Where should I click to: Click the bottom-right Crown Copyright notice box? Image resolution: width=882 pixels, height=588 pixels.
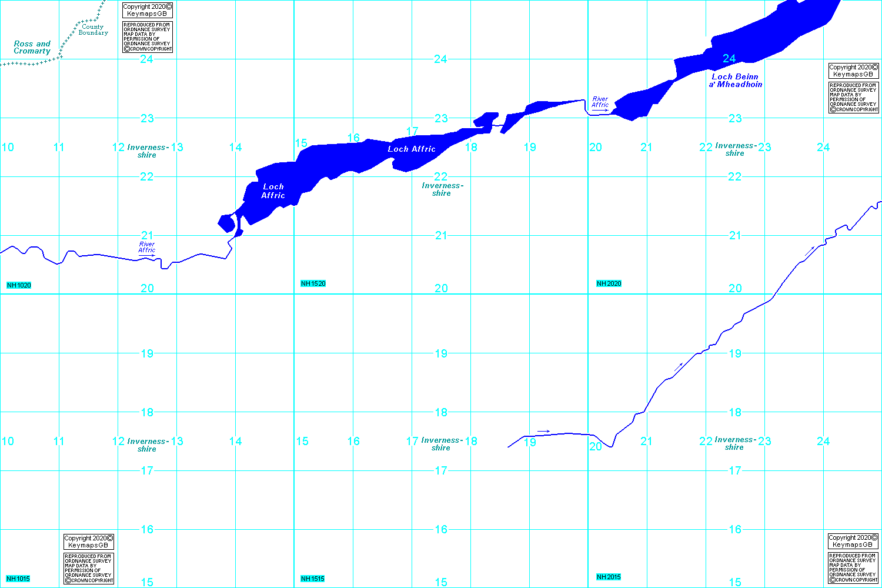pyautogui.click(x=853, y=568)
